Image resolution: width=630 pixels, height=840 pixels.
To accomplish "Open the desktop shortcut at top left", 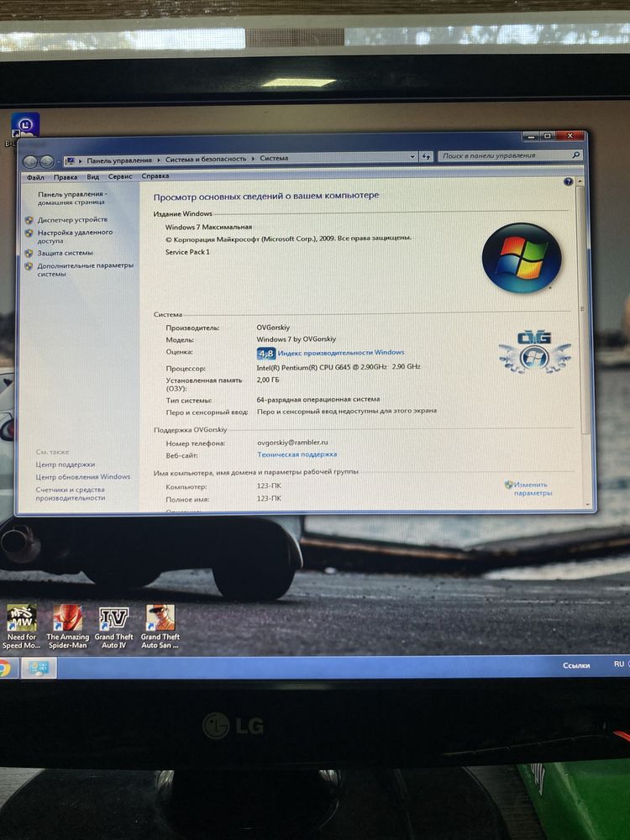I will [24, 127].
